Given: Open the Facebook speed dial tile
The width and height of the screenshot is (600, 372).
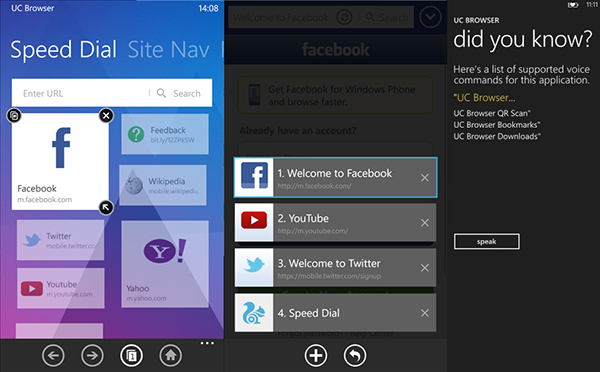Looking at the screenshot, I should [60, 161].
